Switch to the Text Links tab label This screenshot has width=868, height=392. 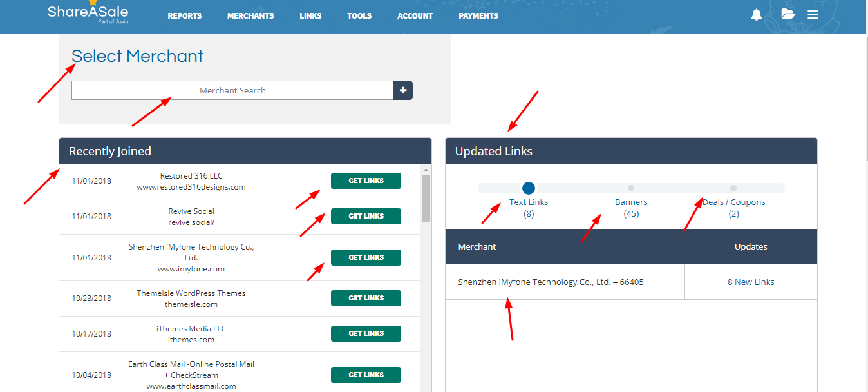tap(529, 202)
